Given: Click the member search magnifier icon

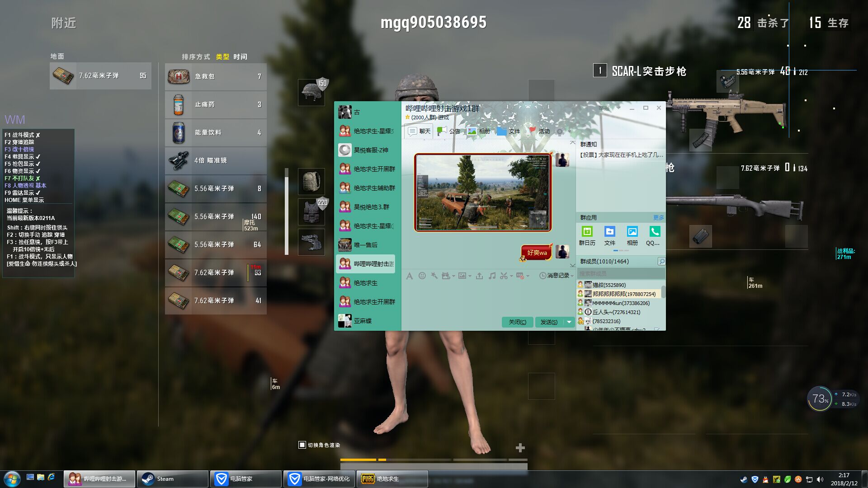Looking at the screenshot, I should click(x=661, y=261).
